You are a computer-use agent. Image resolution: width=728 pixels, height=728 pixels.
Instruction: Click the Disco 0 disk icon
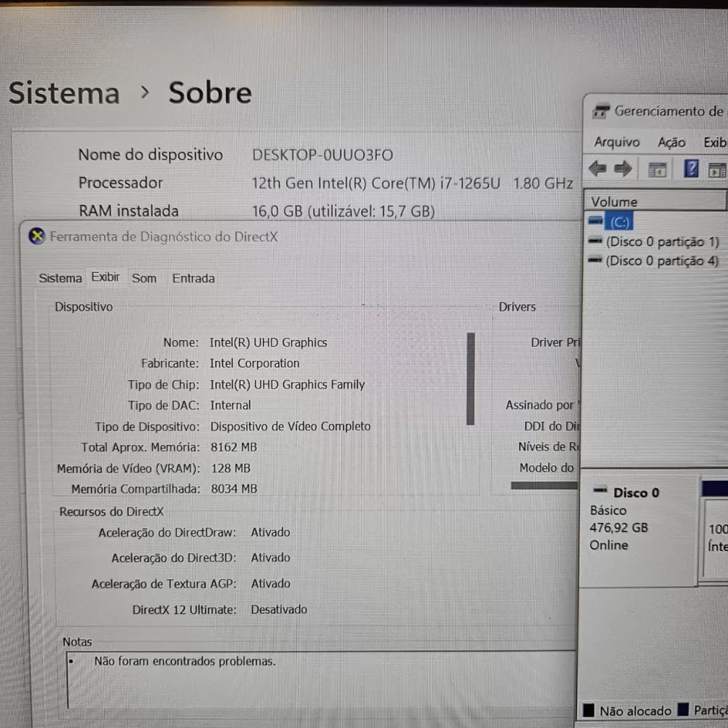pyautogui.click(x=601, y=492)
